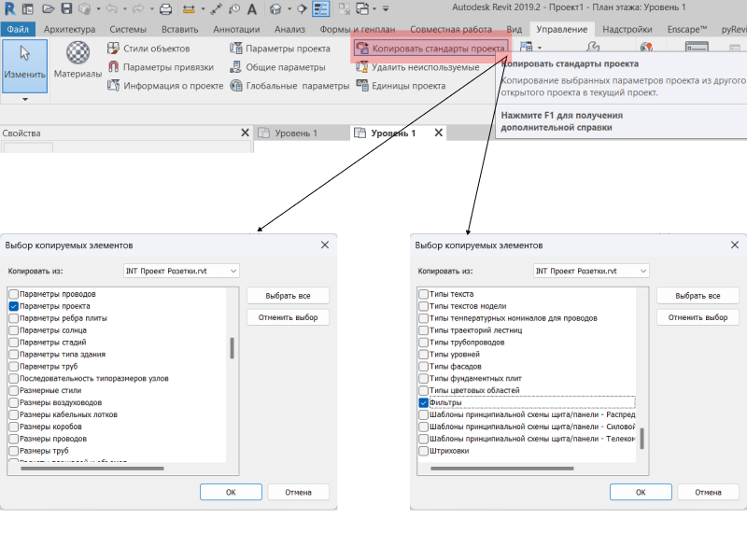Switch to the Вид ribbon tab

click(x=514, y=29)
